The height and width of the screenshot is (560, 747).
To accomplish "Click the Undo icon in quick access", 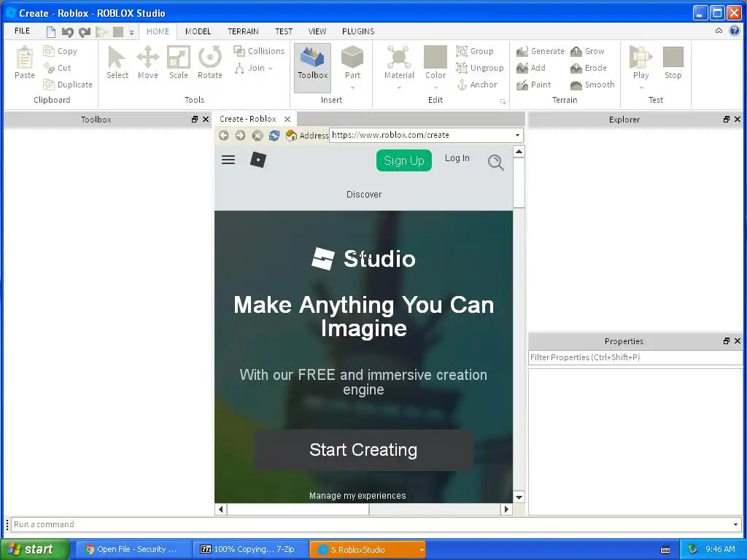I will pyautogui.click(x=68, y=32).
